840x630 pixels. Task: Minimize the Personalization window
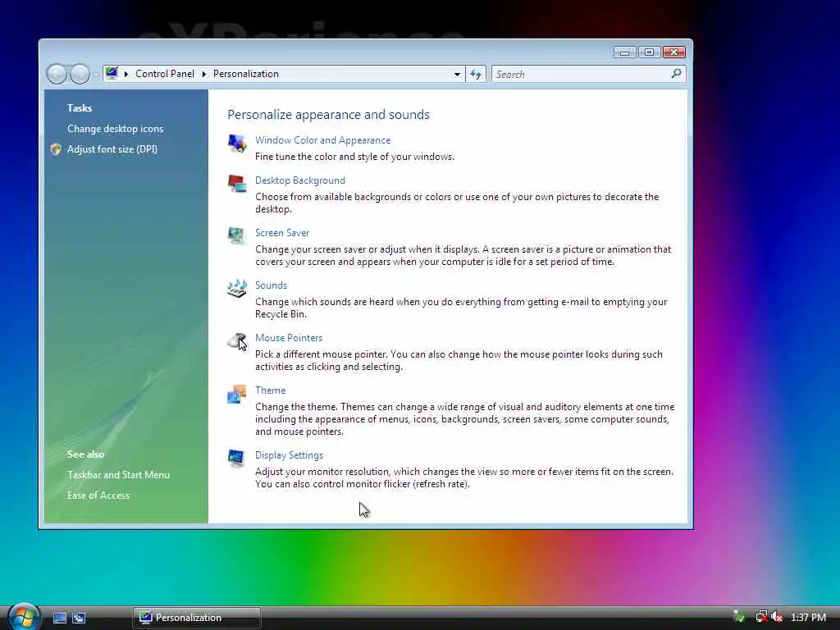[x=624, y=52]
